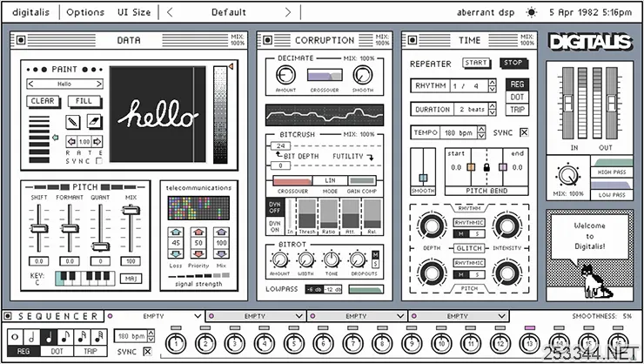Click the repeater STOP button
The width and height of the screenshot is (644, 364).
coord(513,63)
